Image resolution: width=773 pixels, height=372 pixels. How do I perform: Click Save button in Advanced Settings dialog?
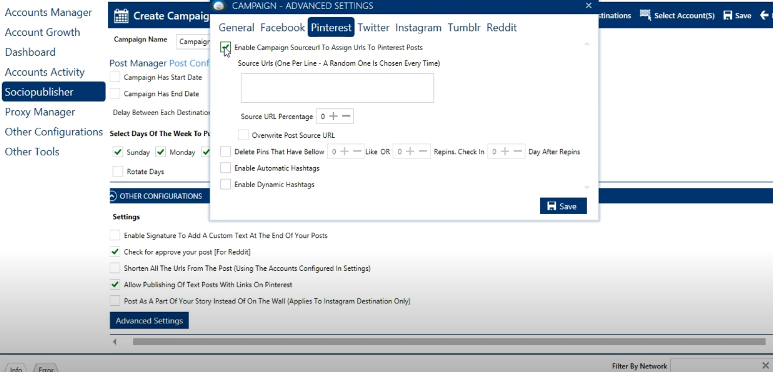pos(563,206)
